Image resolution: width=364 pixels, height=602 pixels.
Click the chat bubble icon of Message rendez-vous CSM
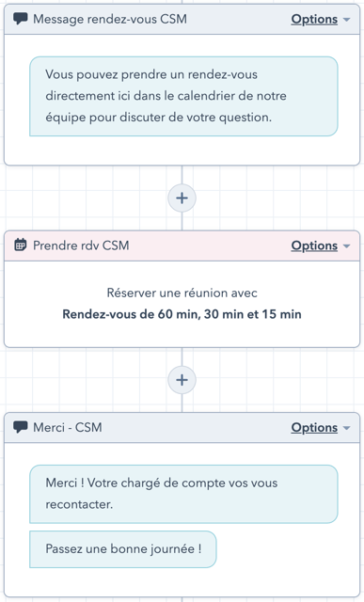pos(21,19)
